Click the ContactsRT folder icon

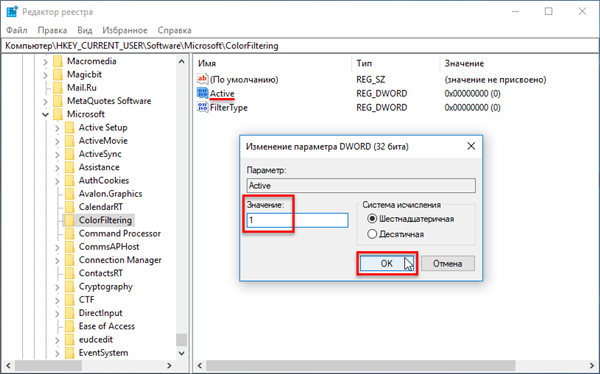[x=70, y=273]
